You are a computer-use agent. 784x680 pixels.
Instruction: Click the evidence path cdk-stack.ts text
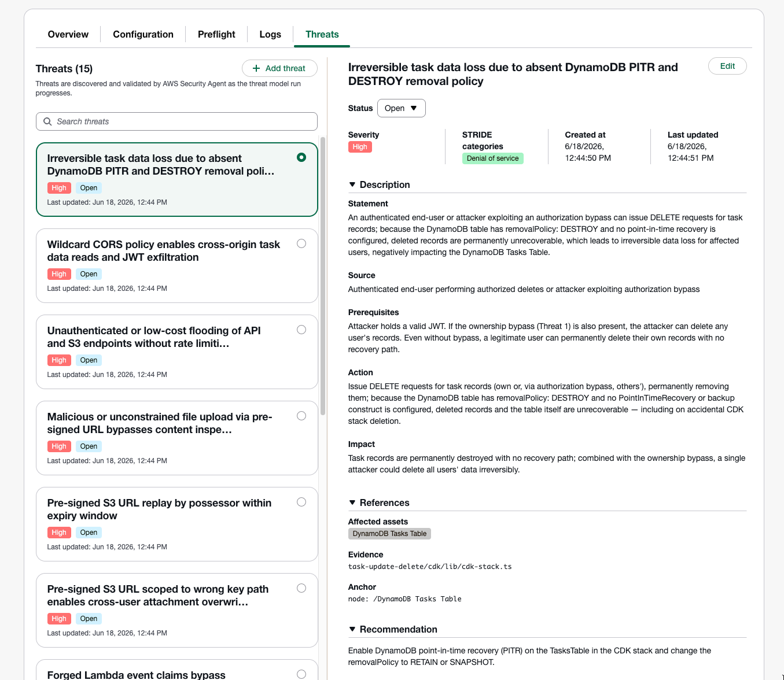pos(430,567)
